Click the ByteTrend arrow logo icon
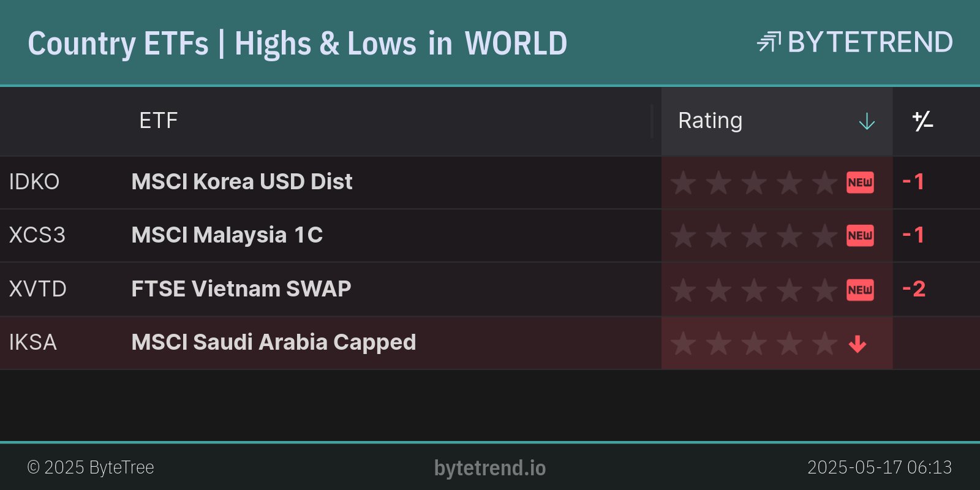The height and width of the screenshot is (490, 980). (x=769, y=42)
